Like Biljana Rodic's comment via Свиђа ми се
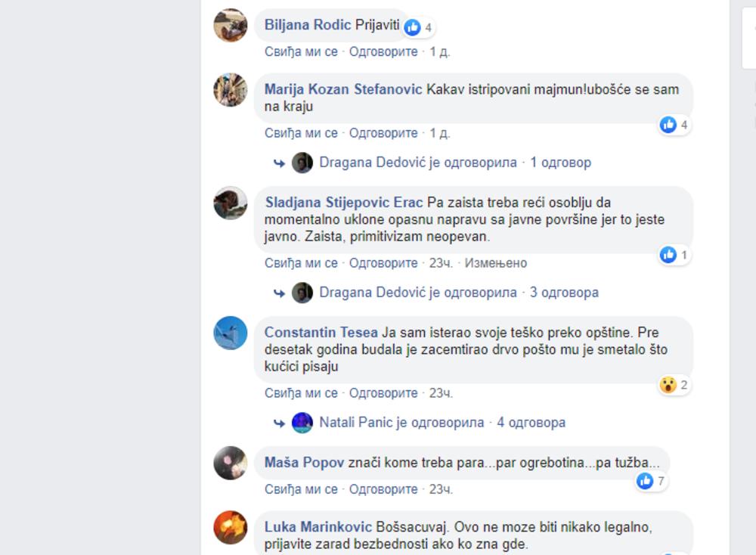756x555 pixels. click(x=301, y=51)
